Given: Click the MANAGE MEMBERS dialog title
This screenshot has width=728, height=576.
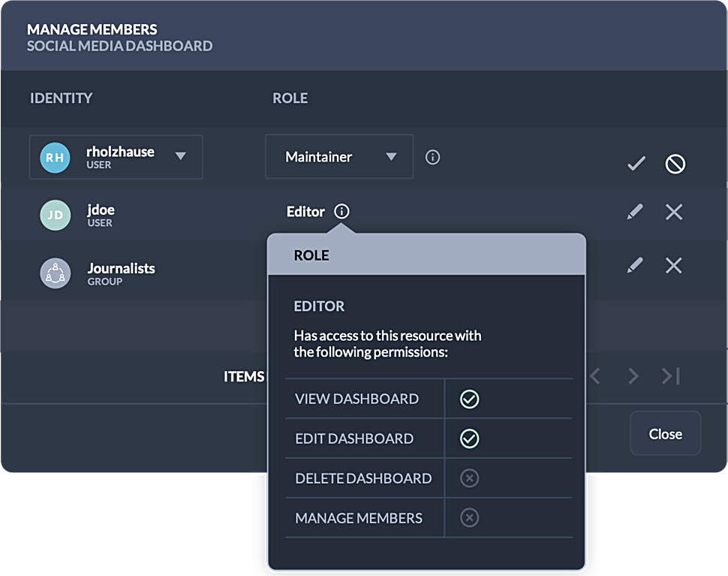Looking at the screenshot, I should (x=92, y=29).
